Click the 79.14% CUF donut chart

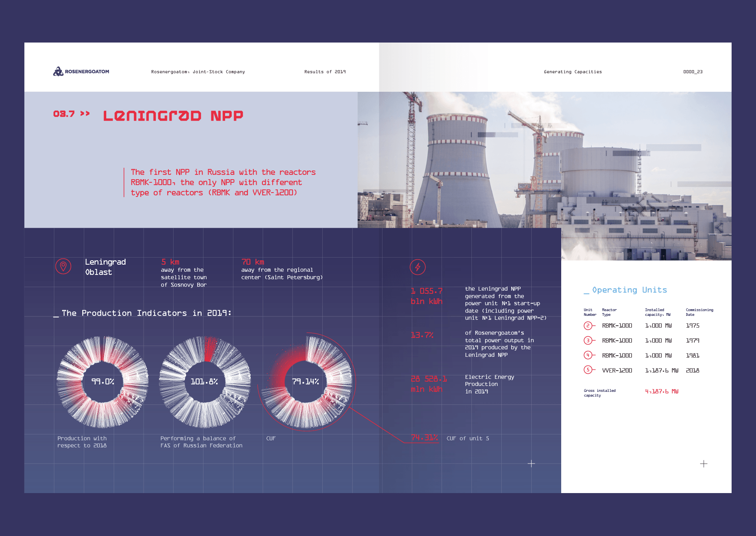click(305, 382)
